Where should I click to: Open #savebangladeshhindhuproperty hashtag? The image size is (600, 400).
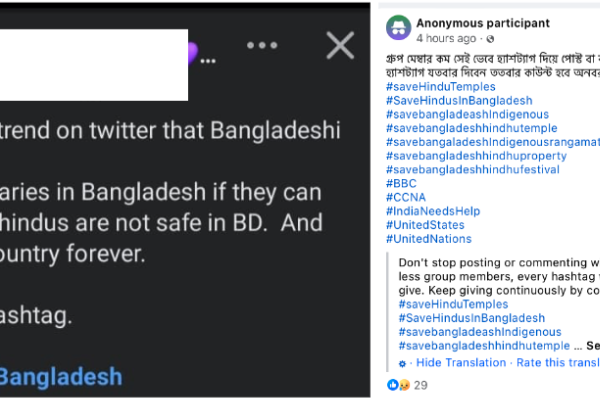476,156
